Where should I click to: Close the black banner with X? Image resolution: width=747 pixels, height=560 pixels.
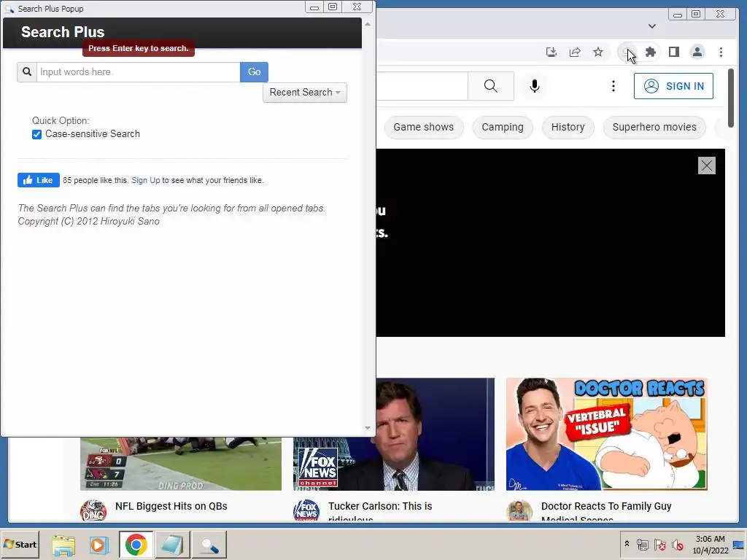point(706,166)
